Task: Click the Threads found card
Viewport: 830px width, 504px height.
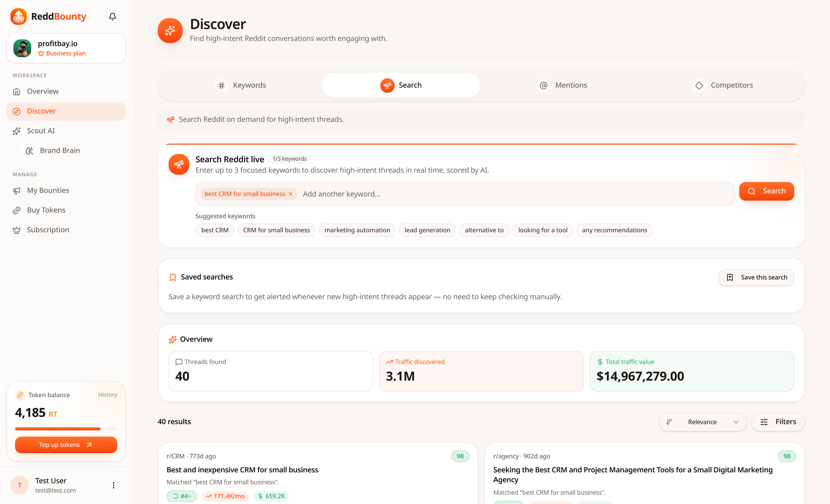Action: 271,371
